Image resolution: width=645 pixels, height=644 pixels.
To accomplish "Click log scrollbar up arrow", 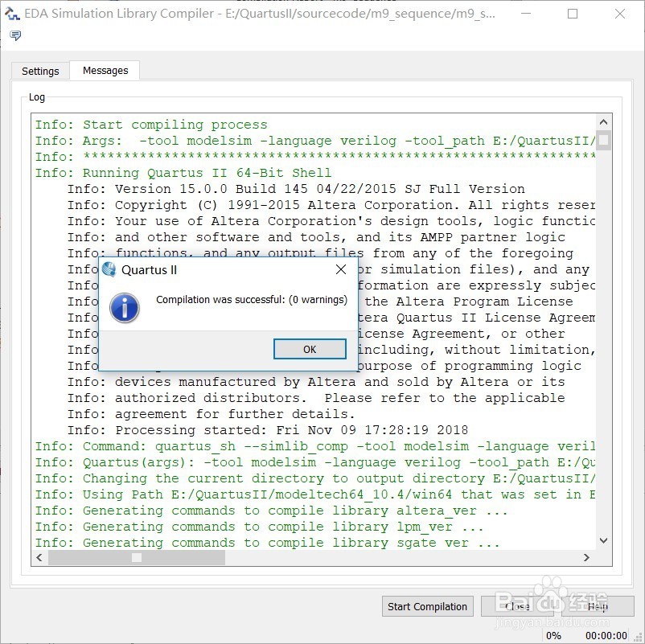I will (x=603, y=122).
